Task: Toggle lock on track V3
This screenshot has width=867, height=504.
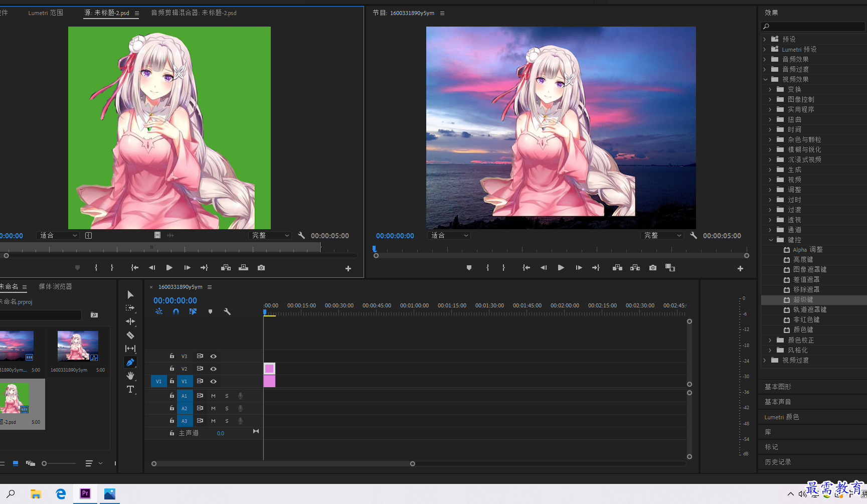Action: [172, 356]
